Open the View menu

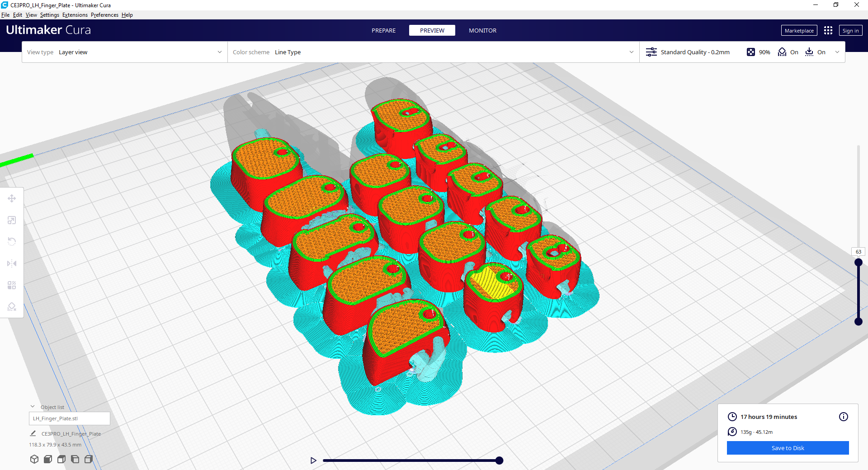(x=31, y=15)
